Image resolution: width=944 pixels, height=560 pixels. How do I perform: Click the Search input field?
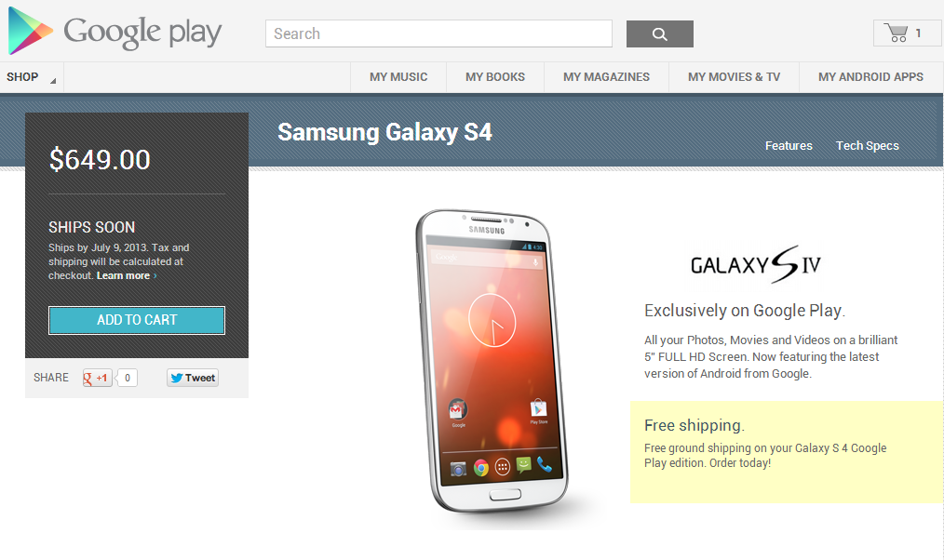click(438, 33)
